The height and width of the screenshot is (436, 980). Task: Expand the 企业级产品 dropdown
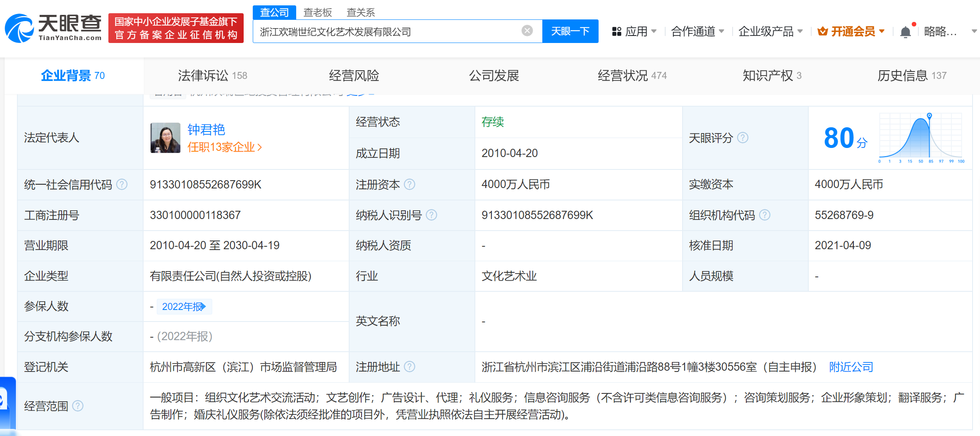pos(800,31)
